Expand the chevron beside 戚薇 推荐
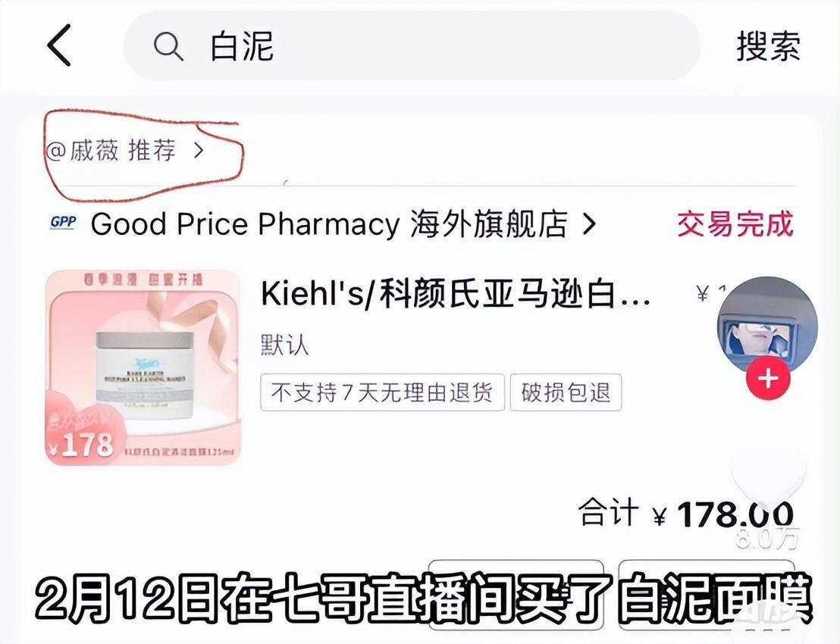This screenshot has height=644, width=840. click(x=199, y=151)
